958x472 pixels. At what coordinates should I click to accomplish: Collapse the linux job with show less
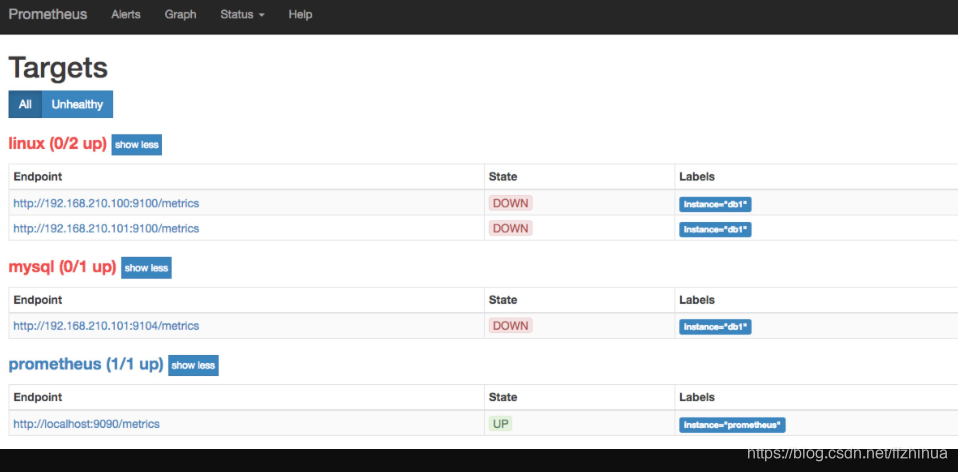point(136,145)
